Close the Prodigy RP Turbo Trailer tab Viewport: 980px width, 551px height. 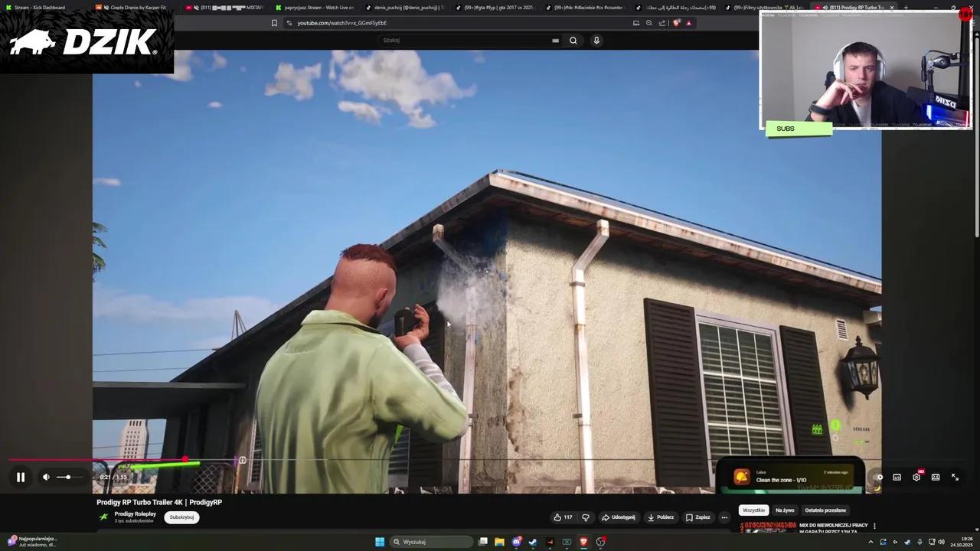point(891,8)
